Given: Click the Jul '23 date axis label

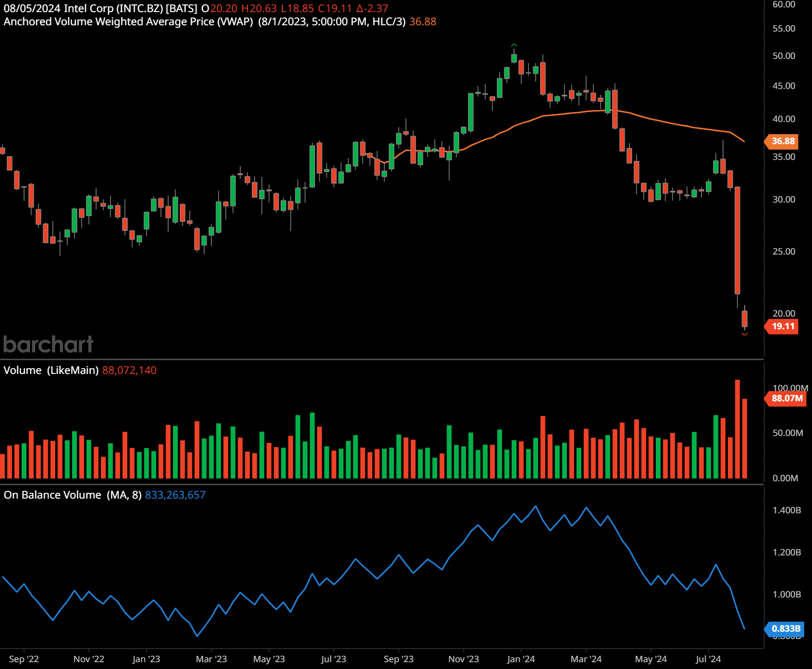Looking at the screenshot, I should pyautogui.click(x=333, y=659).
